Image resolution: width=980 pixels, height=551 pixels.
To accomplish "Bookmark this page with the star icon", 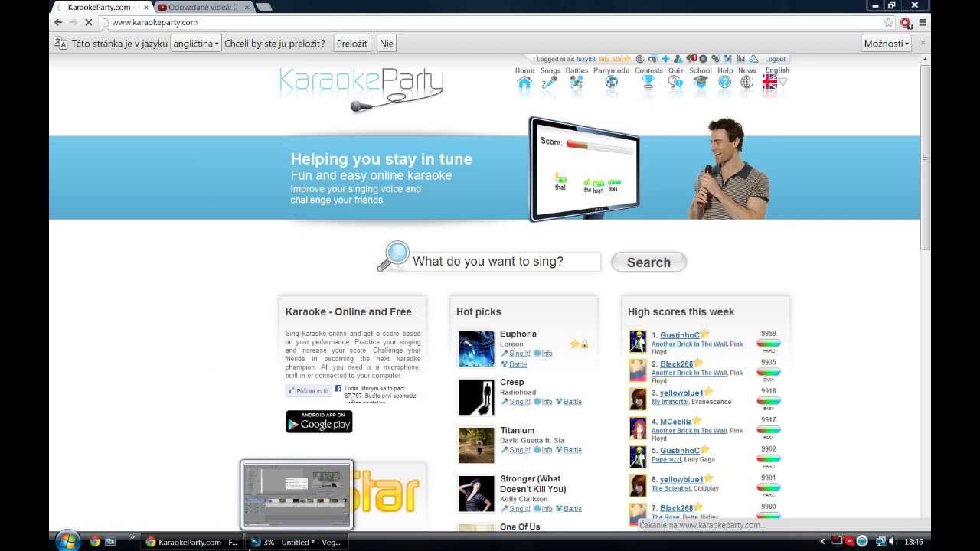I will pos(888,22).
